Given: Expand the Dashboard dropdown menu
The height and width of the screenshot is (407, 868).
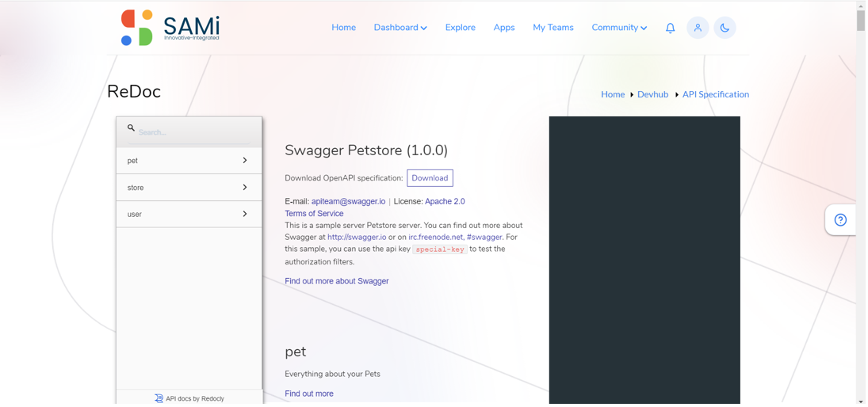Looking at the screenshot, I should coord(400,28).
